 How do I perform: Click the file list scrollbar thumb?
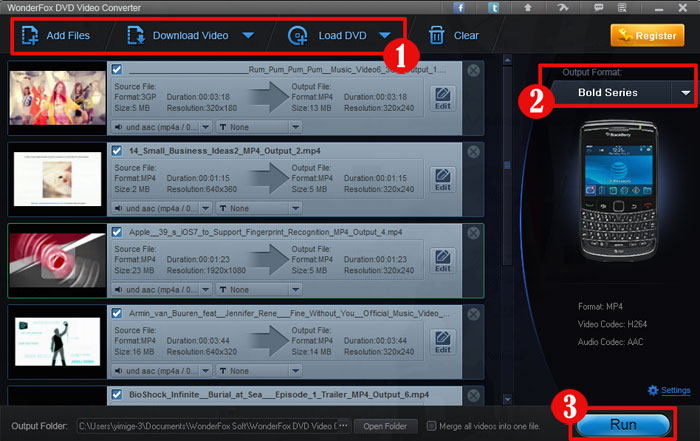(x=507, y=165)
